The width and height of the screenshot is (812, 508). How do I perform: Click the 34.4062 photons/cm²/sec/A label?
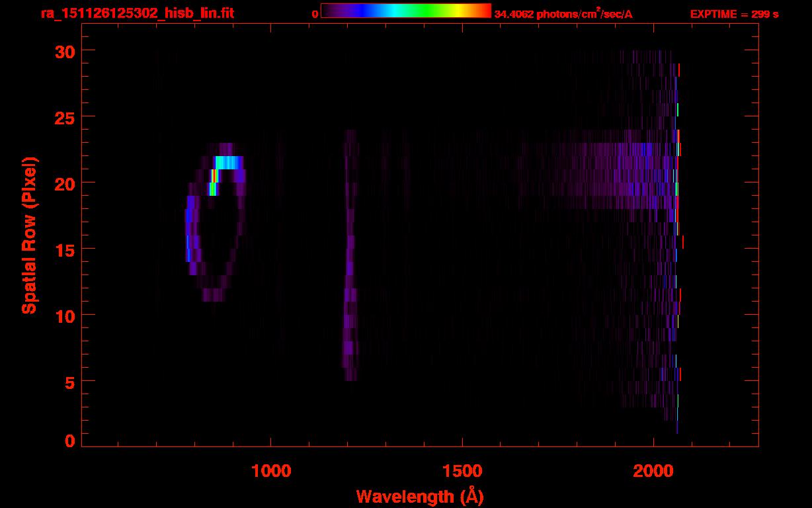563,14
